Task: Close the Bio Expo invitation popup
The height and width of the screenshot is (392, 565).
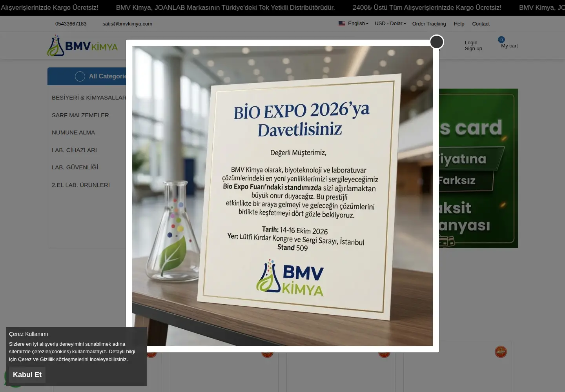Action: pos(437,42)
